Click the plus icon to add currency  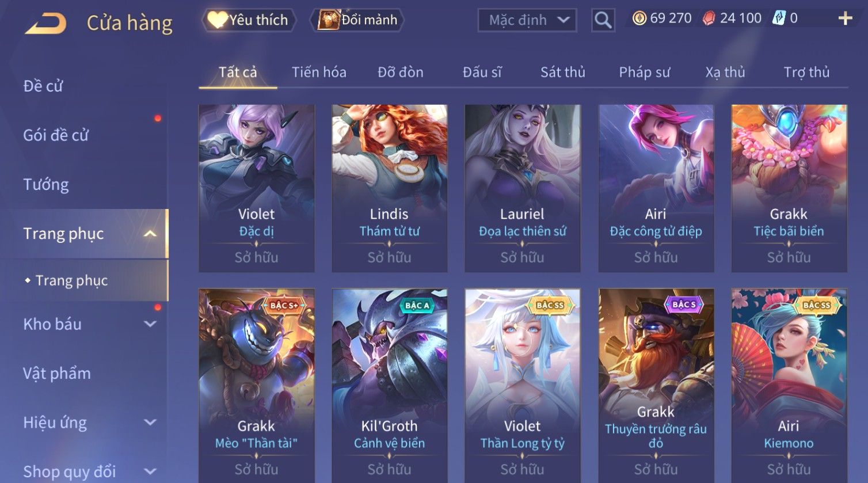(845, 18)
